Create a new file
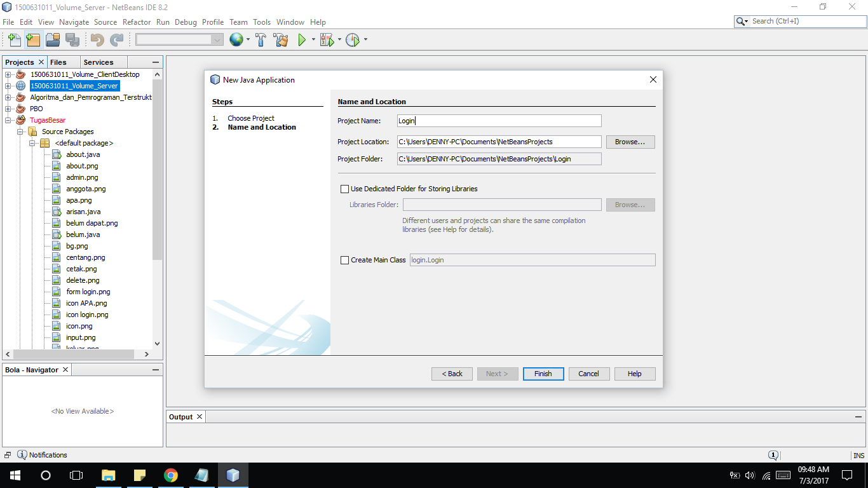 [x=14, y=39]
